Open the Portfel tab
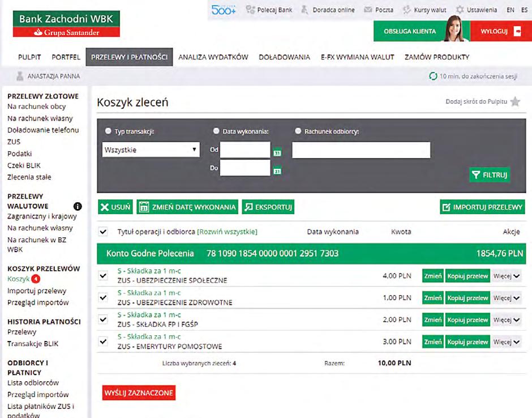 (x=66, y=57)
